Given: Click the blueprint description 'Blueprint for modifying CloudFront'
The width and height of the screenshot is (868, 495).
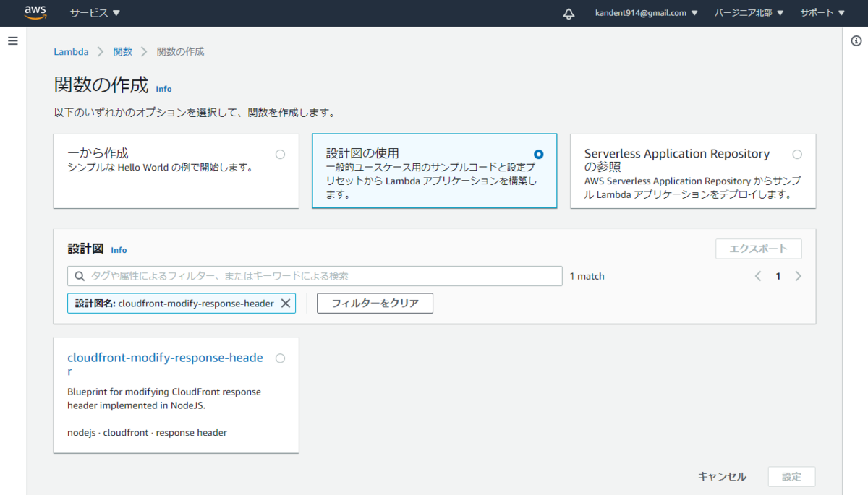Looking at the screenshot, I should click(x=164, y=399).
